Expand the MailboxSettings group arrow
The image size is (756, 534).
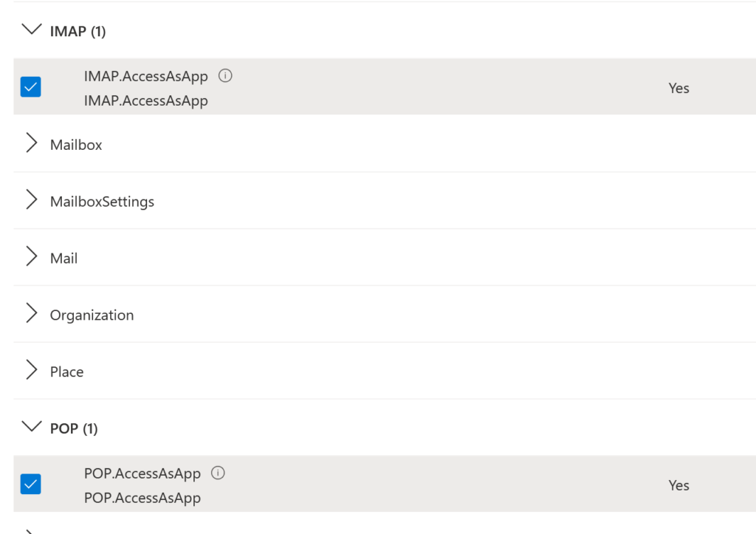point(31,200)
